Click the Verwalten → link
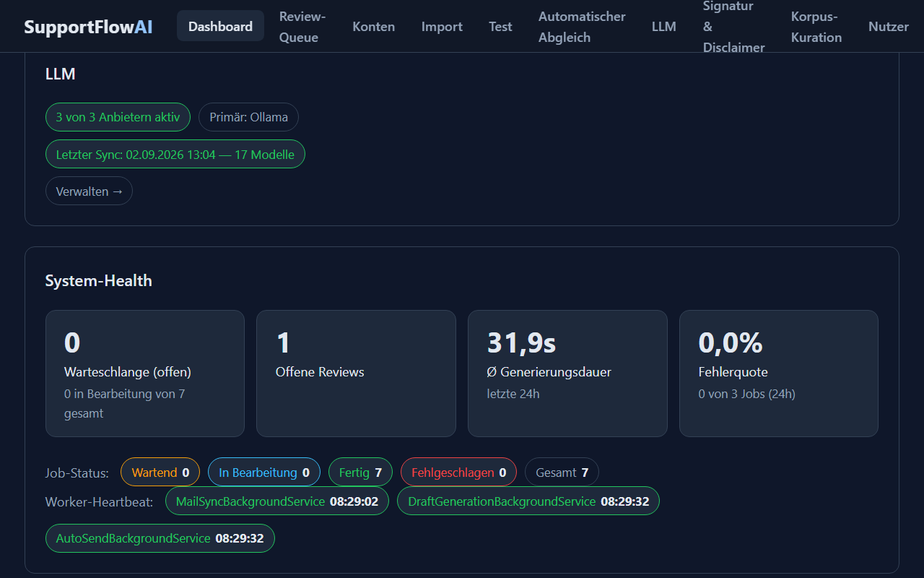This screenshot has height=578, width=924. [x=89, y=191]
